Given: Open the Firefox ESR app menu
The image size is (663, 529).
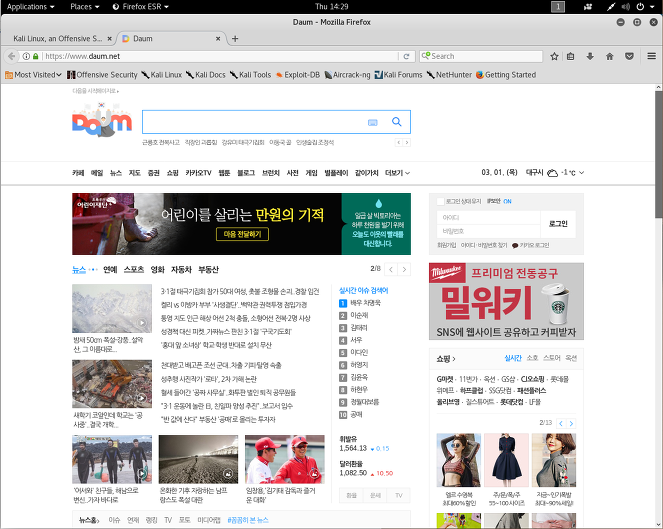Looking at the screenshot, I should 141,7.
